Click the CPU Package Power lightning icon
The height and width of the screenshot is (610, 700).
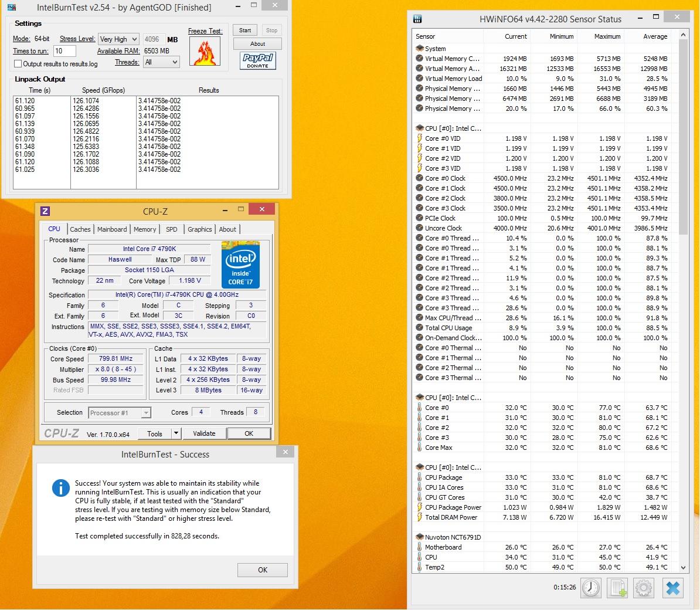[x=419, y=507]
